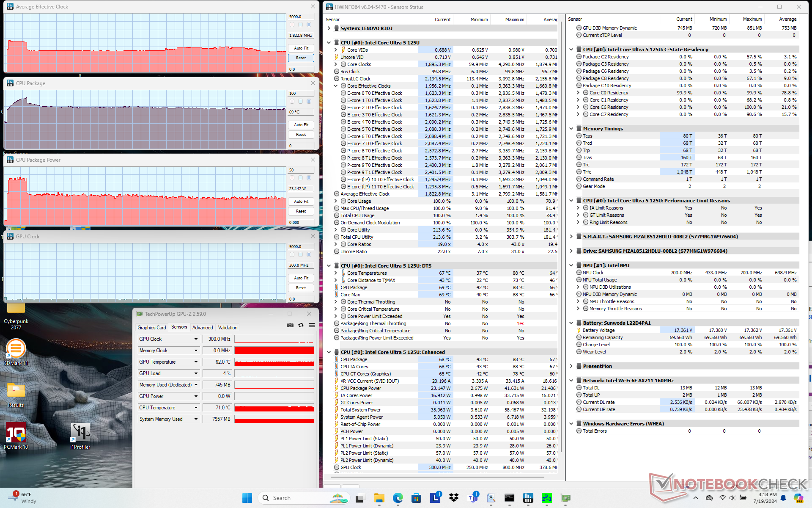
Task: Click the Minimum column header in right pane
Action: [x=712, y=19]
